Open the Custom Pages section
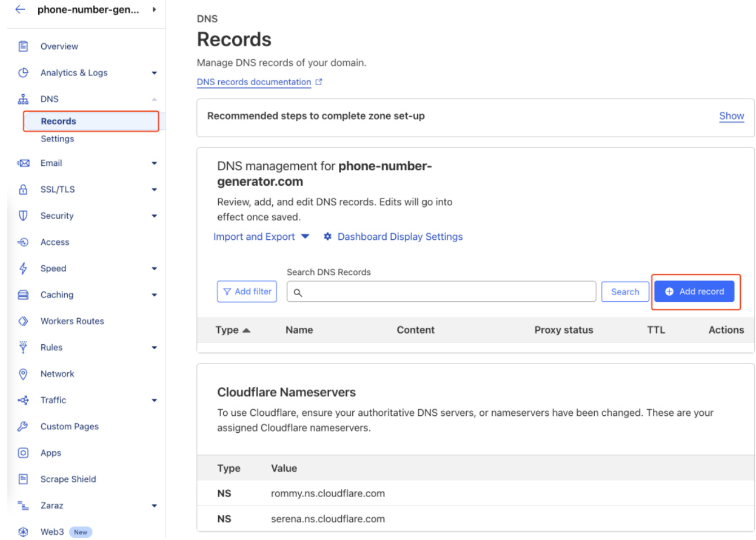 69,427
